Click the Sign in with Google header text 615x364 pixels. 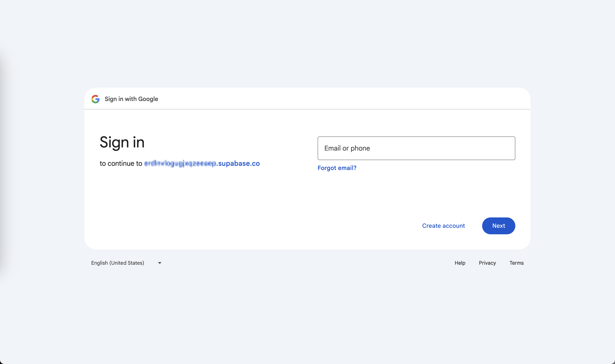(131, 99)
